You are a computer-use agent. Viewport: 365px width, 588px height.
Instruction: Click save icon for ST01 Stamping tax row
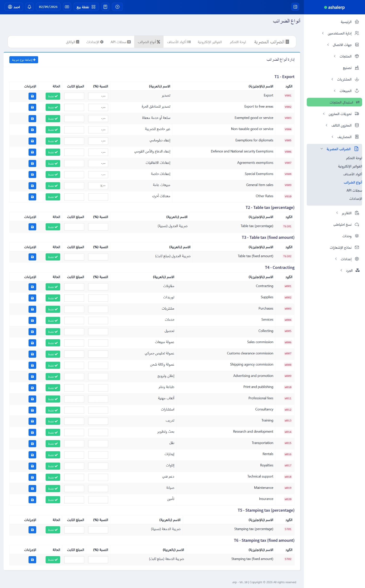(x=32, y=530)
